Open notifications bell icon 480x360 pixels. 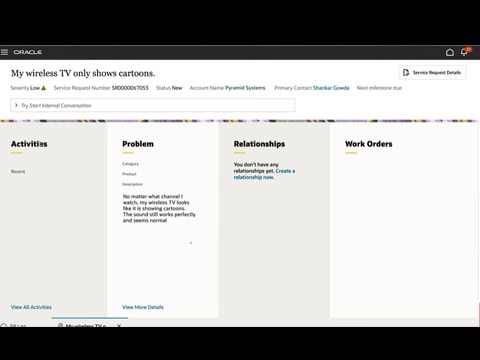point(464,52)
